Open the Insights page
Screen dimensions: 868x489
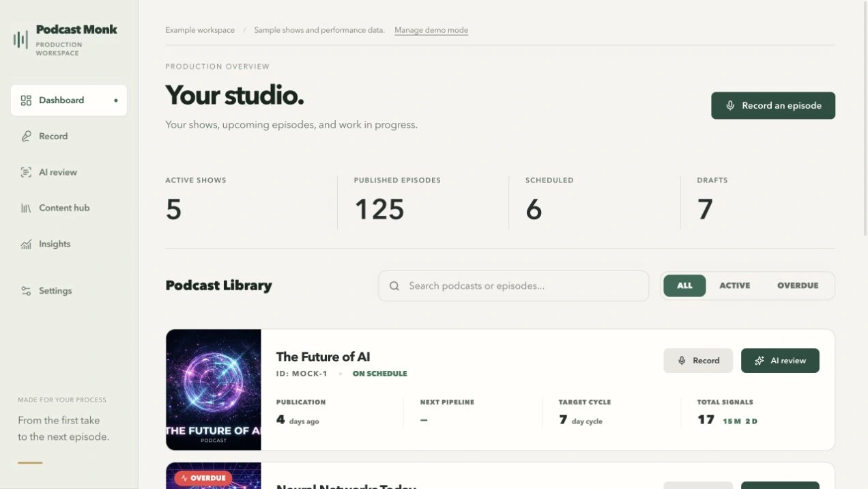[x=69, y=244]
